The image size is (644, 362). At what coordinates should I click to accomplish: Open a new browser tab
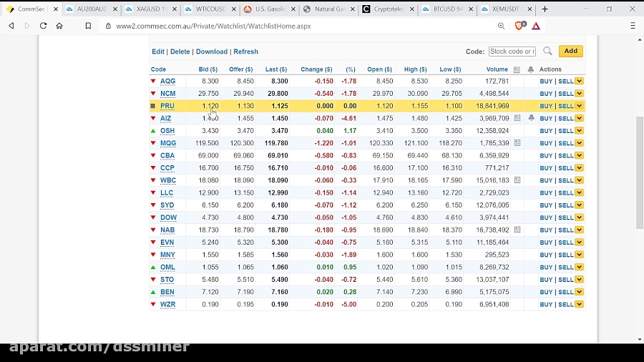tap(545, 9)
